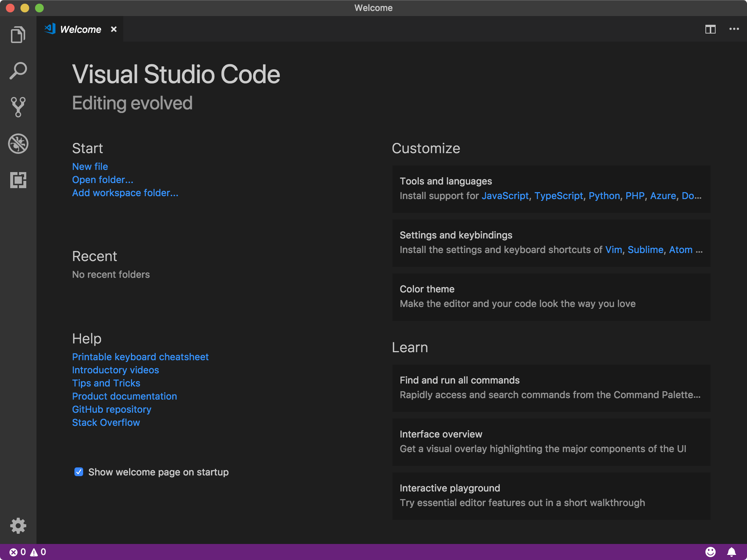Install Vim keybindings link
The height and width of the screenshot is (560, 747).
tap(614, 250)
